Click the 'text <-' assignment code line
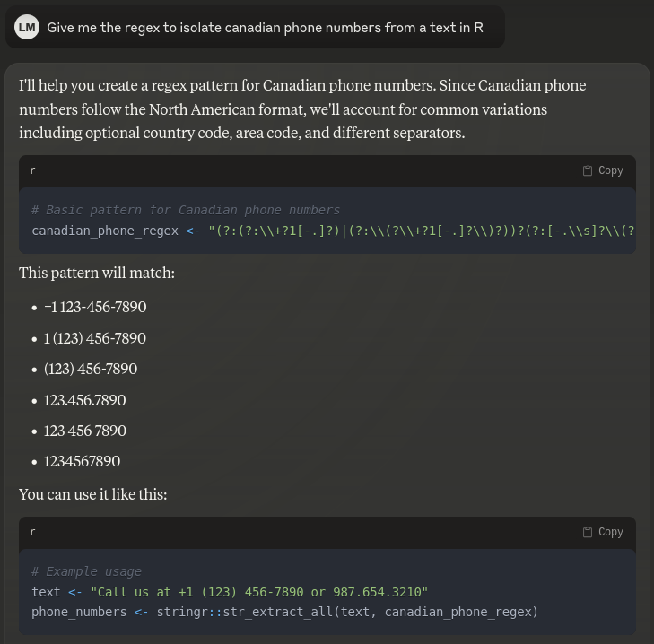 coord(230,592)
